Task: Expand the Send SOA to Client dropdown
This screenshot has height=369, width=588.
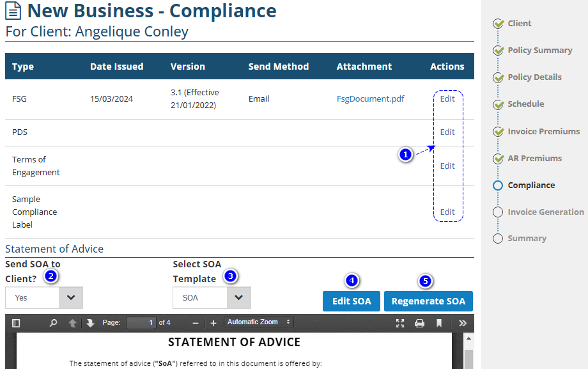Action: 70,297
